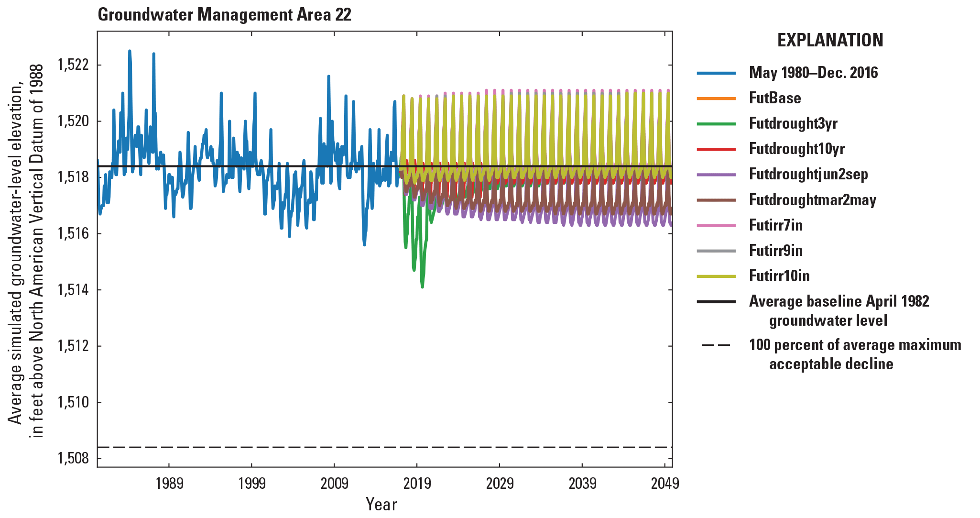The width and height of the screenshot is (980, 518).
Task: Toggle visibility of the Futirr10in series
Action: 717,276
